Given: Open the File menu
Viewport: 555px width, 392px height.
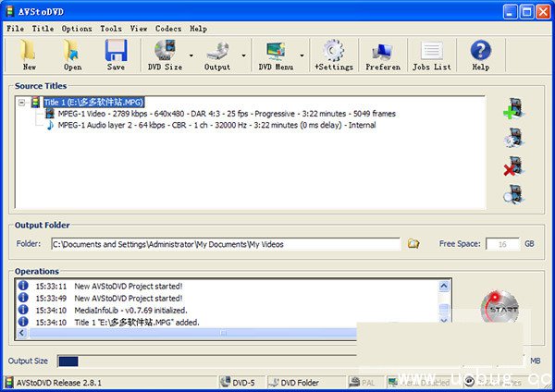Looking at the screenshot, I should tap(15, 29).
